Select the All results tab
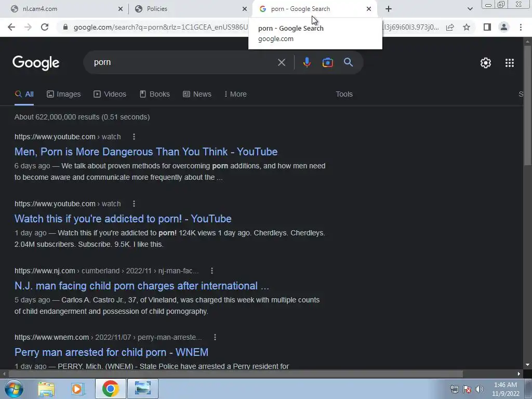The image size is (532, 399). point(24,95)
